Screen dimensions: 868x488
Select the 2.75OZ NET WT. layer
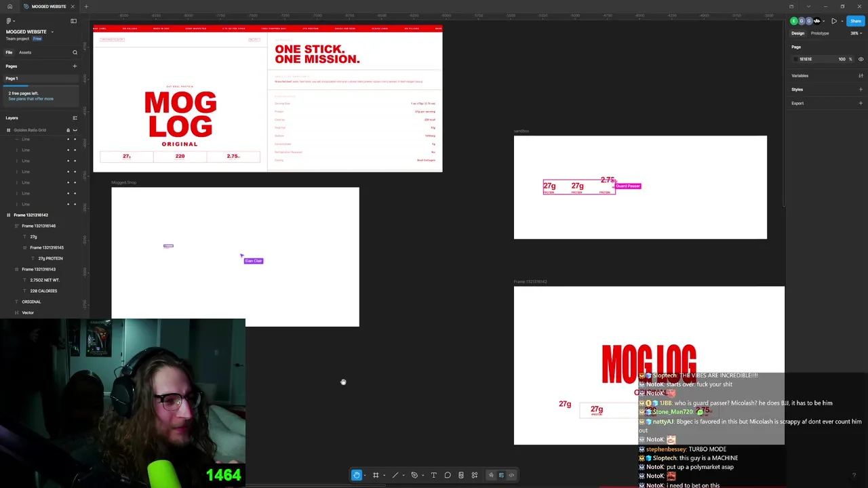(45, 280)
